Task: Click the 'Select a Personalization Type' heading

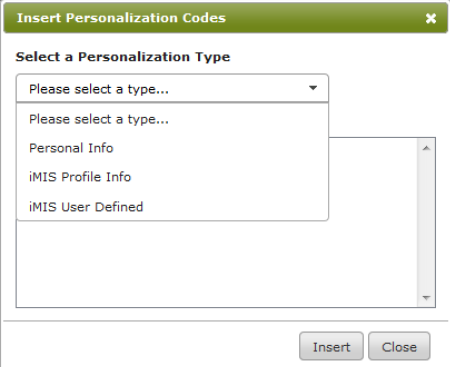Action: (x=123, y=57)
